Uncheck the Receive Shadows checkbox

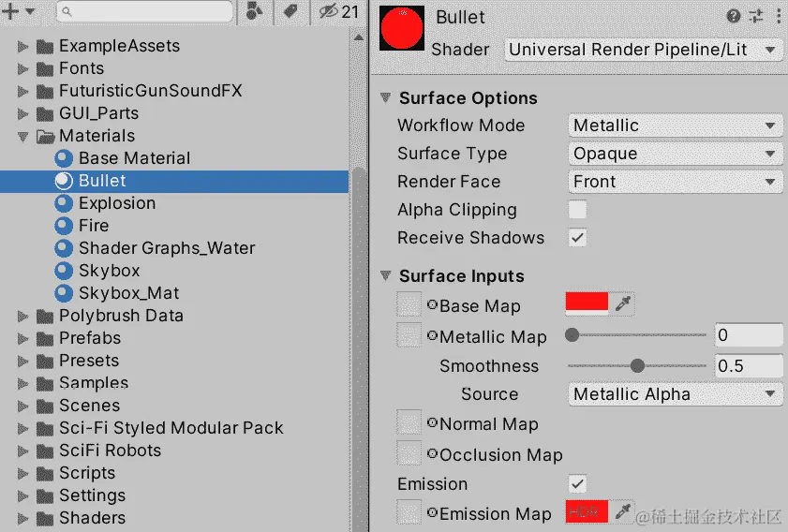click(577, 238)
